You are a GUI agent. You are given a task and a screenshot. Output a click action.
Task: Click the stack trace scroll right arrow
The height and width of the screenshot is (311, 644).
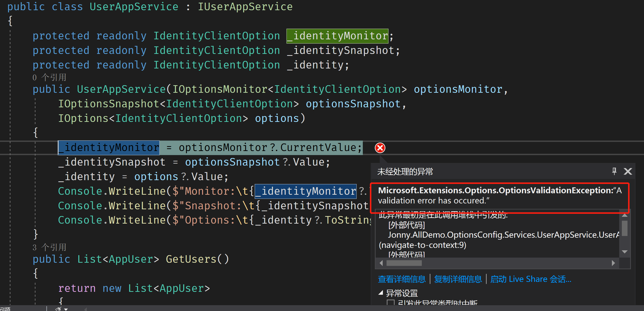pyautogui.click(x=613, y=263)
